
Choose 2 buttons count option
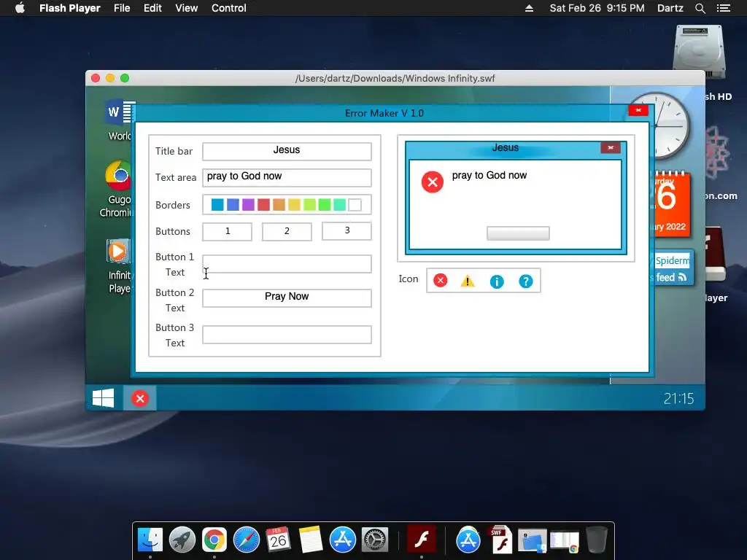[287, 231]
